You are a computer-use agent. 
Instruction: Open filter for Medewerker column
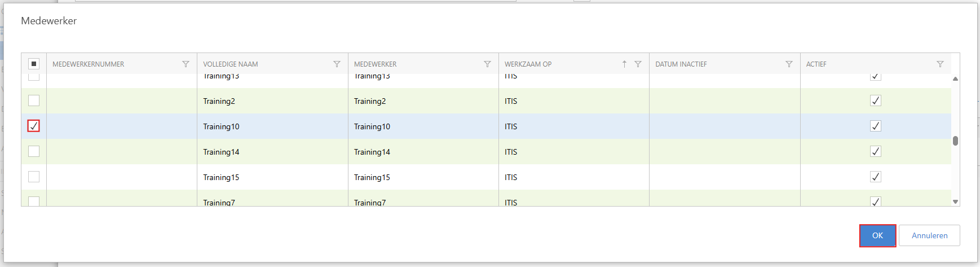[487, 64]
